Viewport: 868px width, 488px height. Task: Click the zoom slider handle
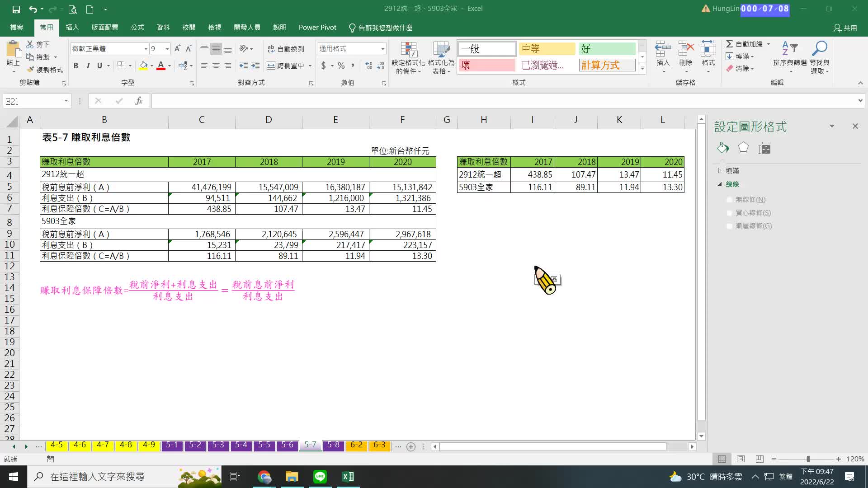tap(808, 459)
